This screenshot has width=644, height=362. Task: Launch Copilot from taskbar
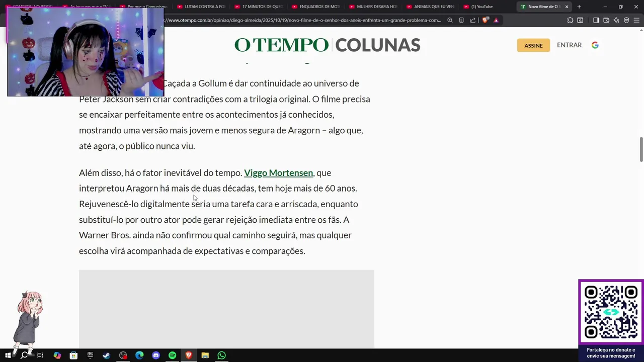[x=57, y=355]
